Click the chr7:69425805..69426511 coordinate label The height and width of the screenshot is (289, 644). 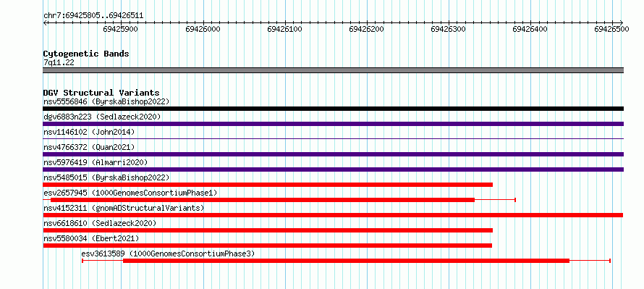coord(93,16)
